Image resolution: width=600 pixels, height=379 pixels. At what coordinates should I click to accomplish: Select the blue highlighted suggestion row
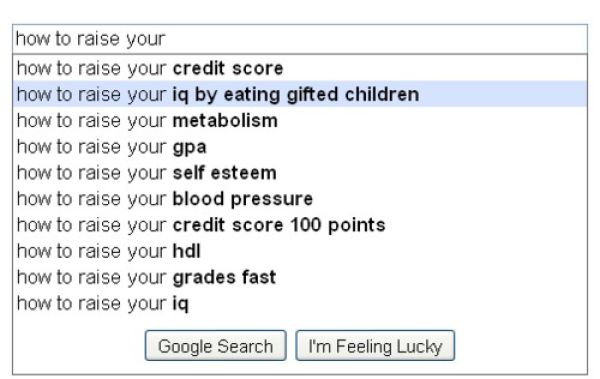300,94
